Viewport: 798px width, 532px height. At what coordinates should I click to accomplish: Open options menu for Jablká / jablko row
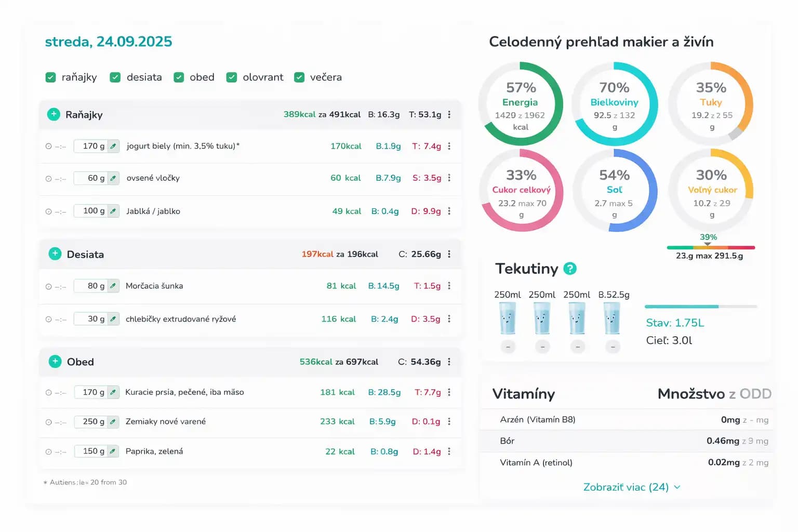pyautogui.click(x=449, y=211)
